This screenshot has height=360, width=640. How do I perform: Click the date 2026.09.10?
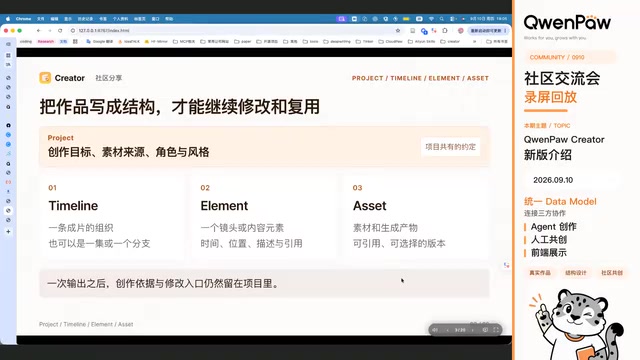point(553,180)
